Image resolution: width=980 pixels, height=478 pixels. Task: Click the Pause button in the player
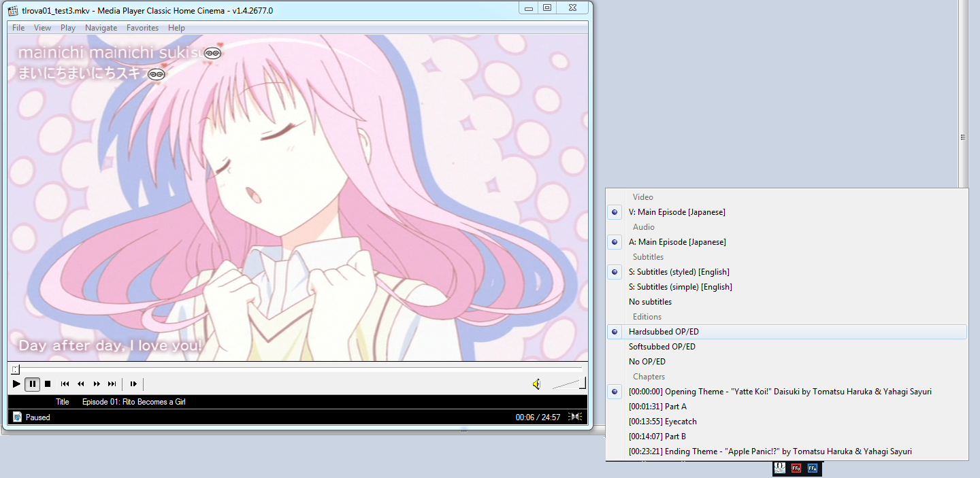pyautogui.click(x=32, y=384)
